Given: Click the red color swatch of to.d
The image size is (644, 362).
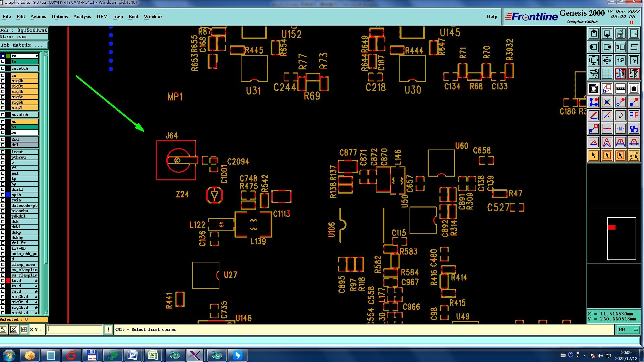Looking at the screenshot, I should (8, 281).
